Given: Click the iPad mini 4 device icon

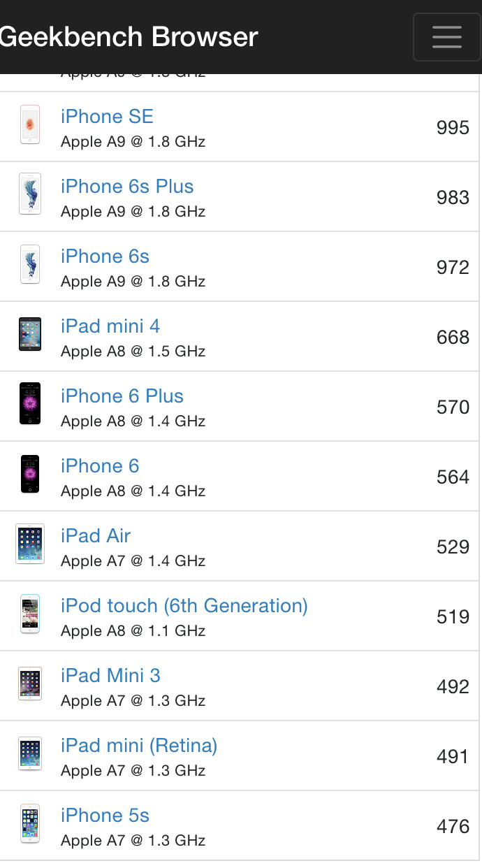Looking at the screenshot, I should tap(30, 334).
